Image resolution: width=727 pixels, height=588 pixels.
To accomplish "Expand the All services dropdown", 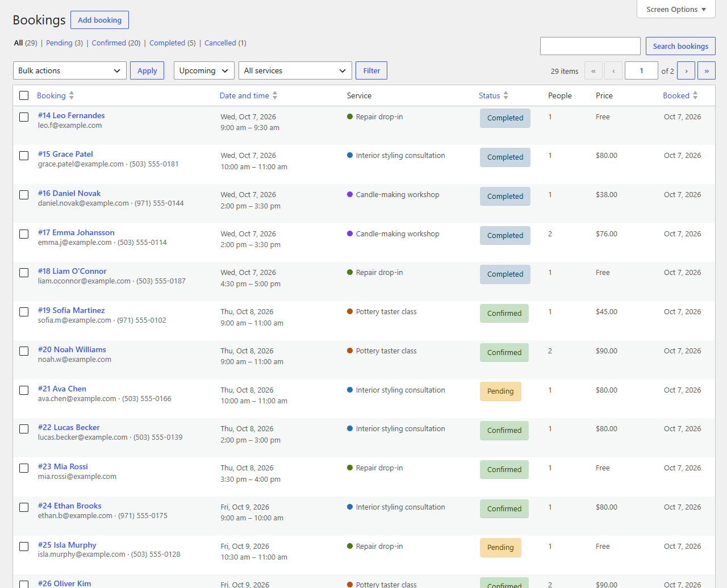I will [295, 70].
